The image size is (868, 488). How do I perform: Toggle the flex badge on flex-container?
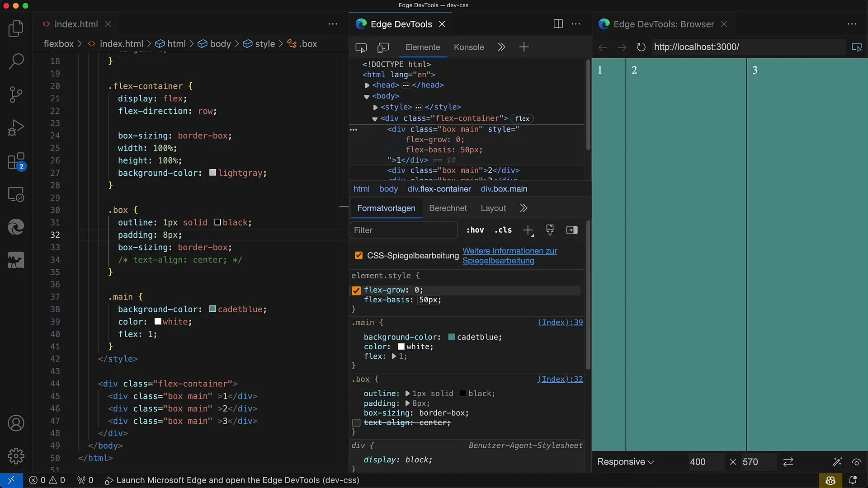point(522,118)
